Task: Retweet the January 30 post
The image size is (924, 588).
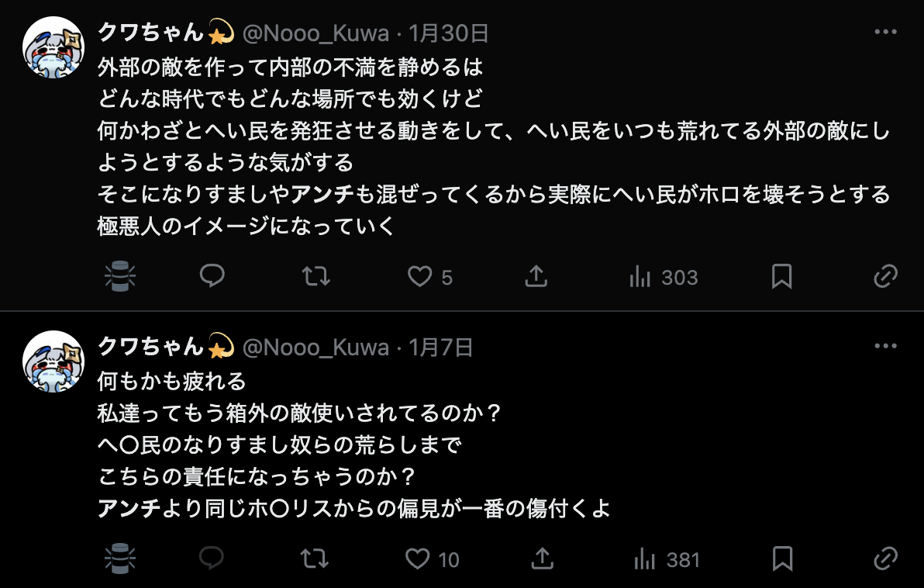Action: click(315, 276)
